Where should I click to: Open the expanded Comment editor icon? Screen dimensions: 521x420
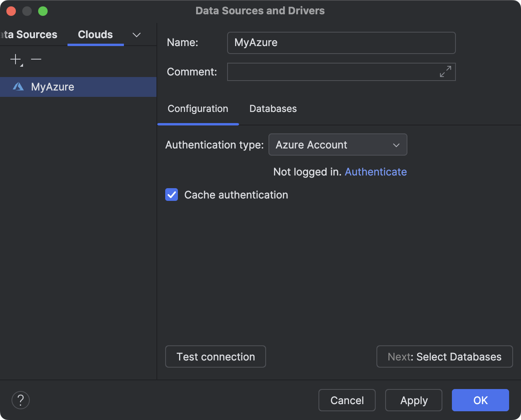pos(446,71)
